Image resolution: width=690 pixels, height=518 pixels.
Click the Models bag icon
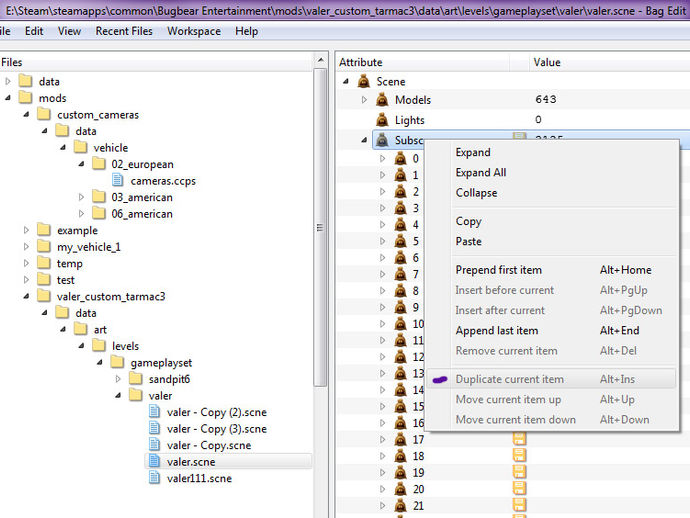382,100
